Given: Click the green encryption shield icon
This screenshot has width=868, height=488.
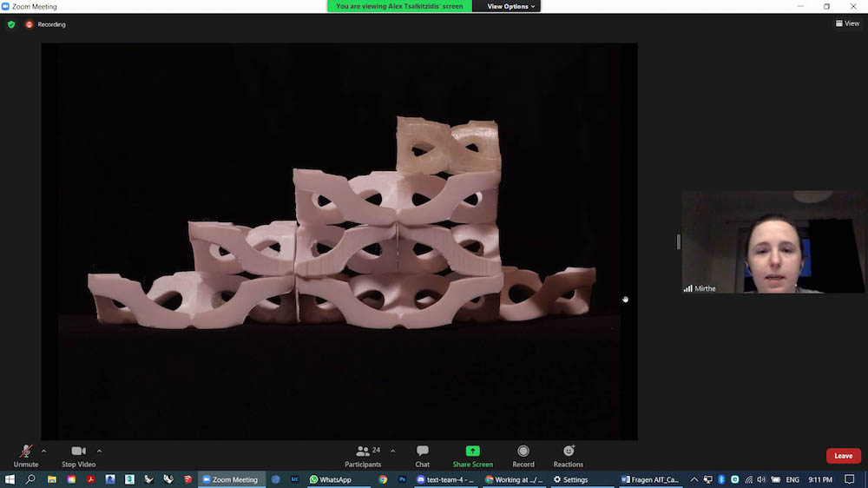Looking at the screenshot, I should pyautogui.click(x=11, y=24).
